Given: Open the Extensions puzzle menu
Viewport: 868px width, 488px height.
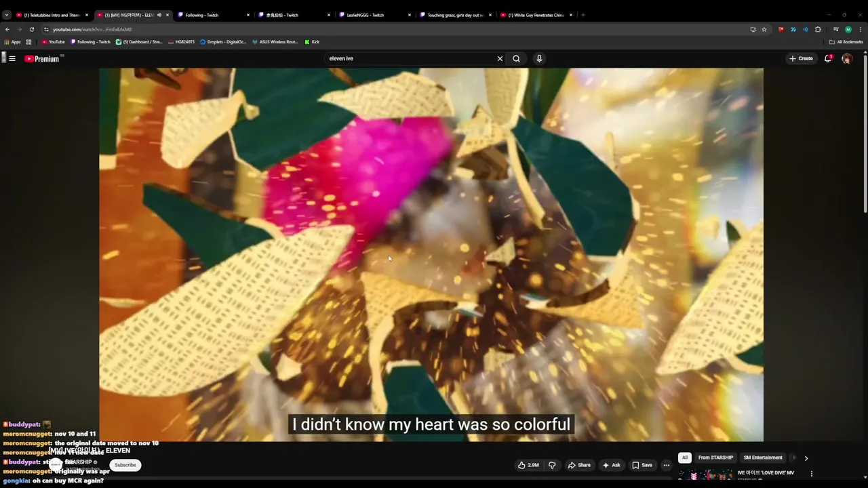Looking at the screenshot, I should pyautogui.click(x=818, y=29).
